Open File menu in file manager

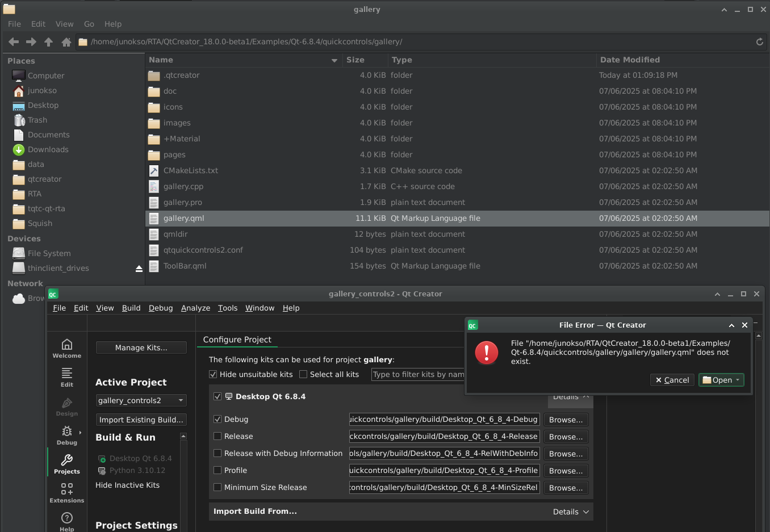(14, 24)
